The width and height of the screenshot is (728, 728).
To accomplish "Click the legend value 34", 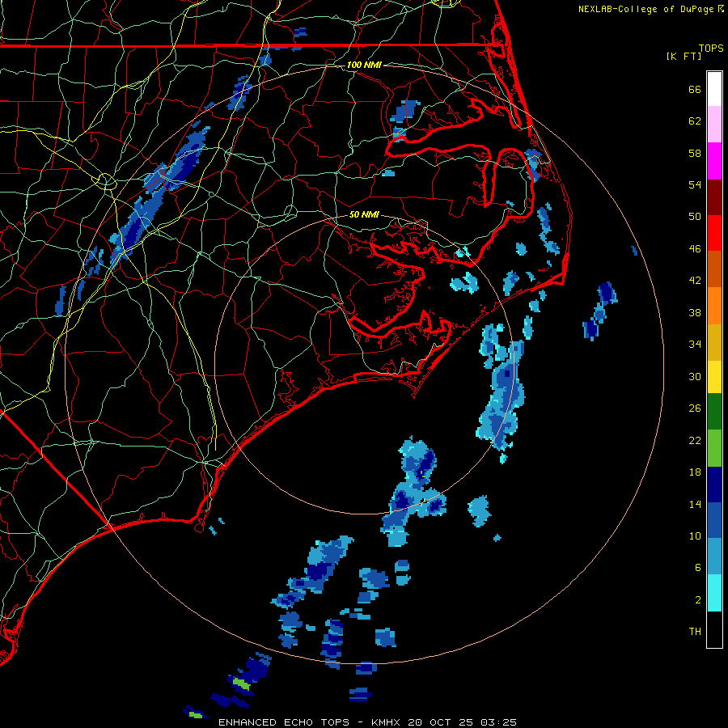I will pyautogui.click(x=695, y=345).
